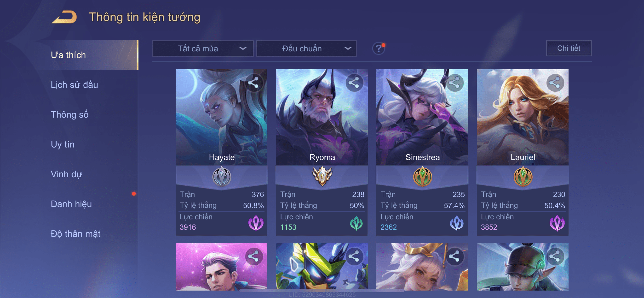Click Sinestrea's green mastery badge
Viewport: 644px width, 298px height.
pyautogui.click(x=422, y=177)
